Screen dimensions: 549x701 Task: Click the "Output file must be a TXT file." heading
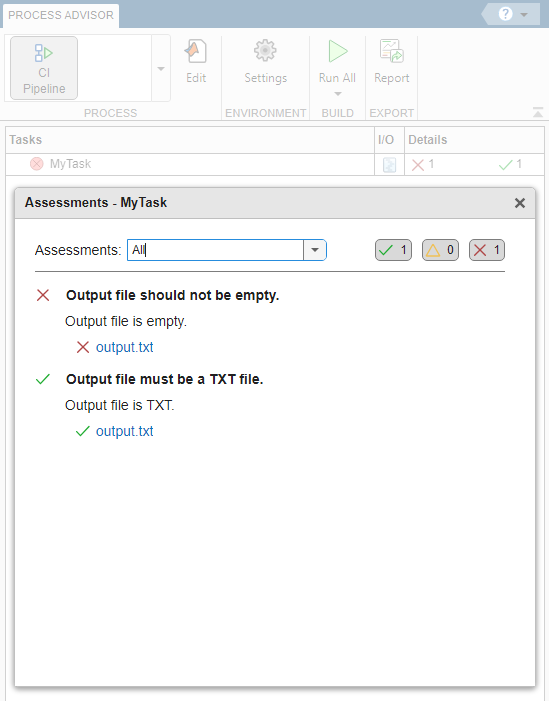pyautogui.click(x=165, y=380)
